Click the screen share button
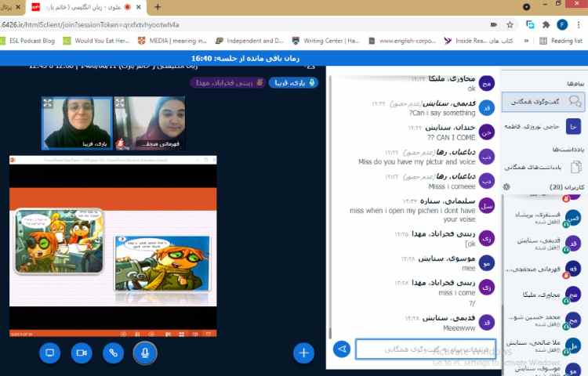Viewport: 588px width, 376px height. (50, 352)
